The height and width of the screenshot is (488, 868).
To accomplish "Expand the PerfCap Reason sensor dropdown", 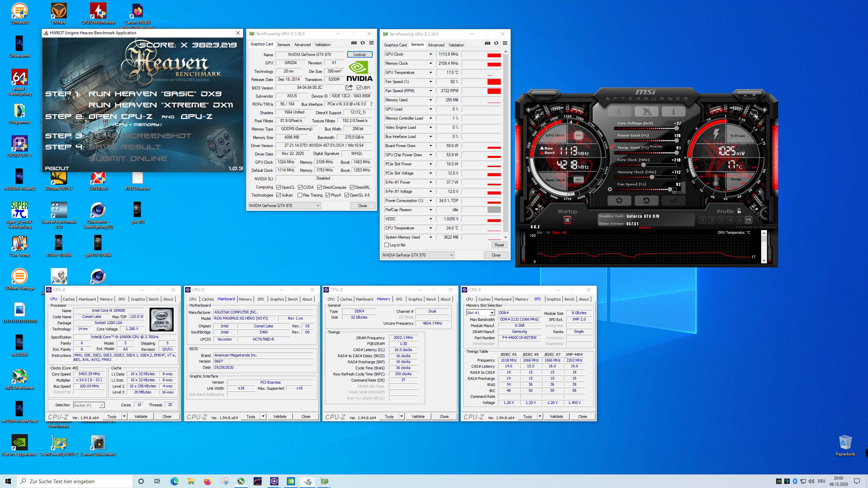I will tap(431, 210).
